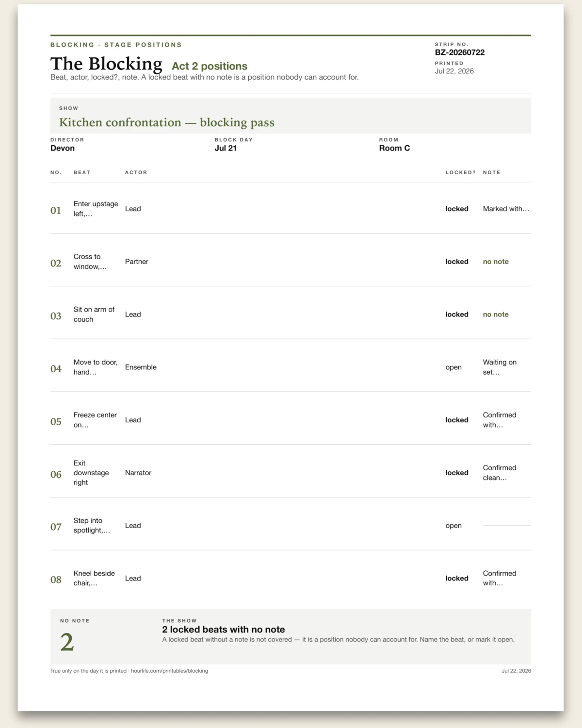
Task: Select the Act 2 positions subtitle
Action: 210,66
